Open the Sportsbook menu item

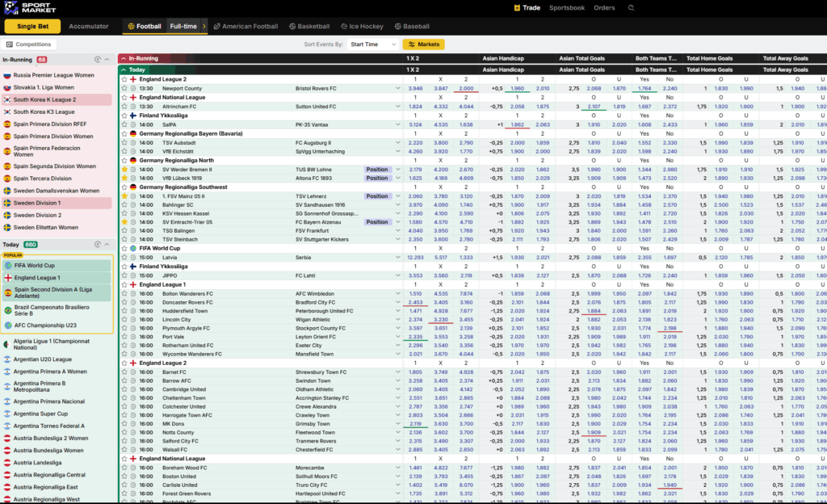click(566, 8)
